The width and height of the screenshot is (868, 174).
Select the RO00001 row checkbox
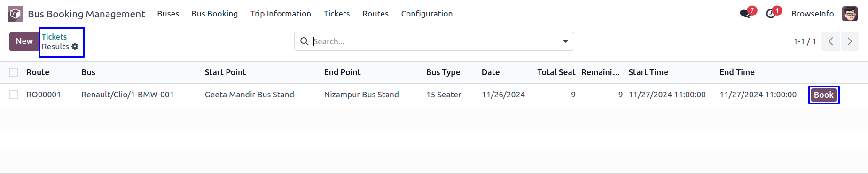(x=14, y=95)
